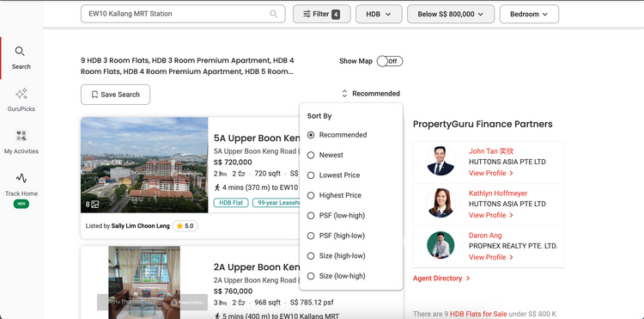The width and height of the screenshot is (644, 319).
Task: Open the Filter button with 4 badge
Action: pos(322,14)
